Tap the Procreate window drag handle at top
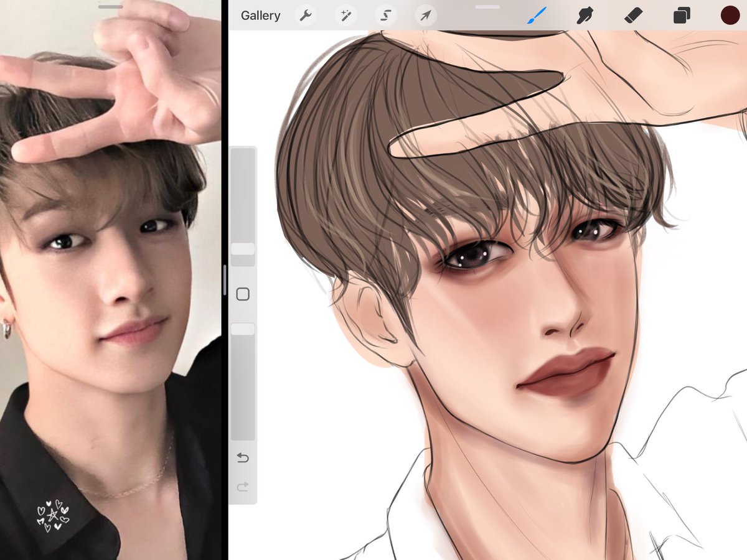Screen dimensions: 747x560 click(489, 7)
